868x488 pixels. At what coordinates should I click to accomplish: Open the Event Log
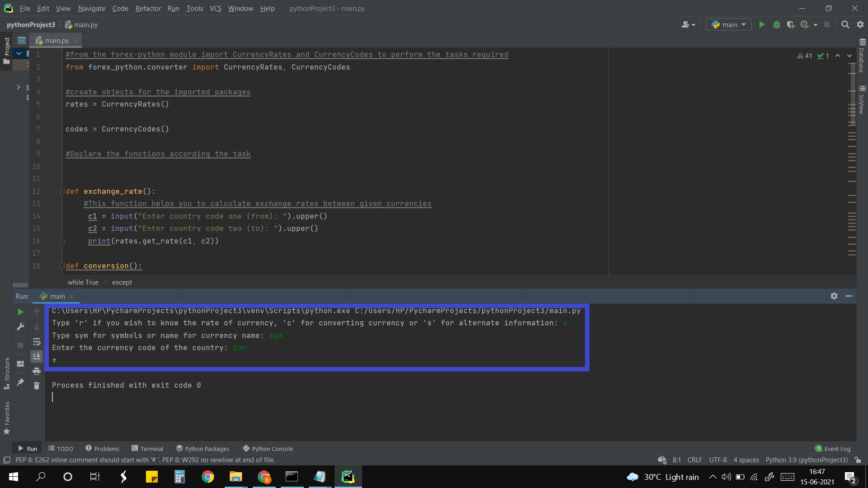pyautogui.click(x=832, y=449)
